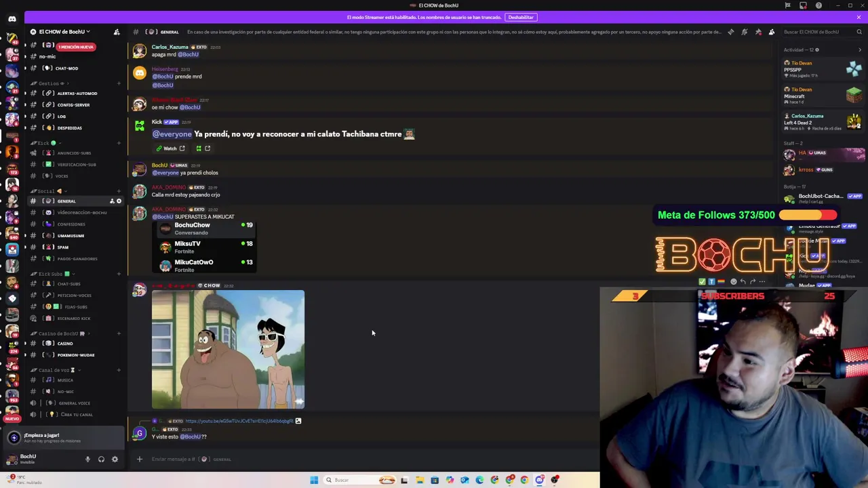Viewport: 868px width, 488px height.
Task: Open weather widget 19°C on taskbar
Action: [24, 479]
